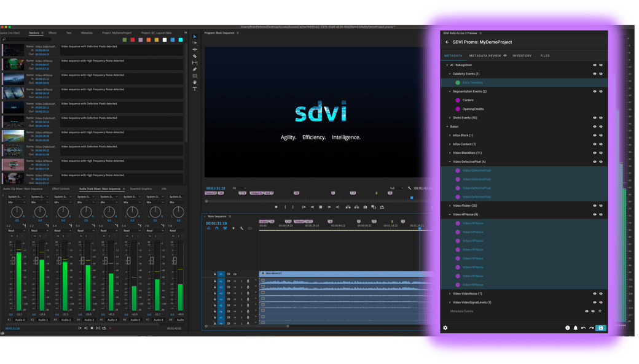The width and height of the screenshot is (639, 364).
Task: Click the Add Marker button in Program monitor
Action: (x=276, y=207)
